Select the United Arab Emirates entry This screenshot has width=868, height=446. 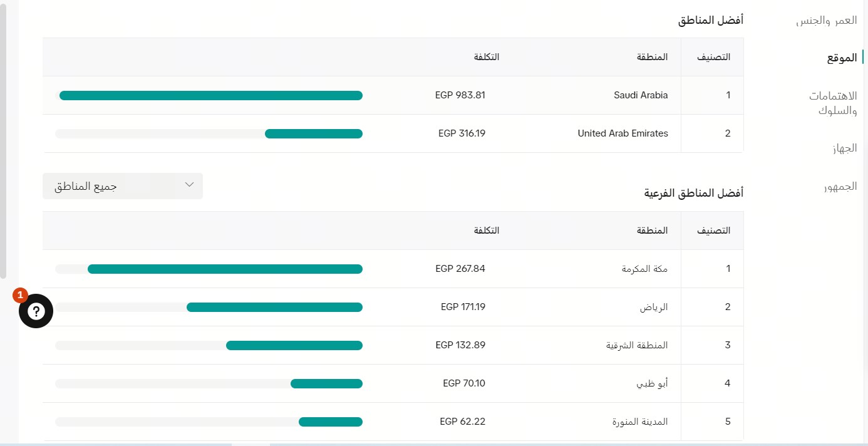[622, 133]
